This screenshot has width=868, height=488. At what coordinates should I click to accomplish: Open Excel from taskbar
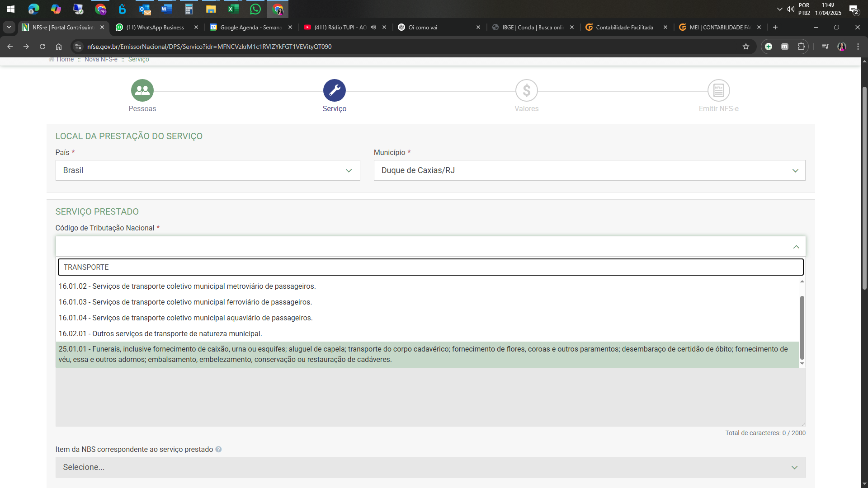pyautogui.click(x=233, y=9)
